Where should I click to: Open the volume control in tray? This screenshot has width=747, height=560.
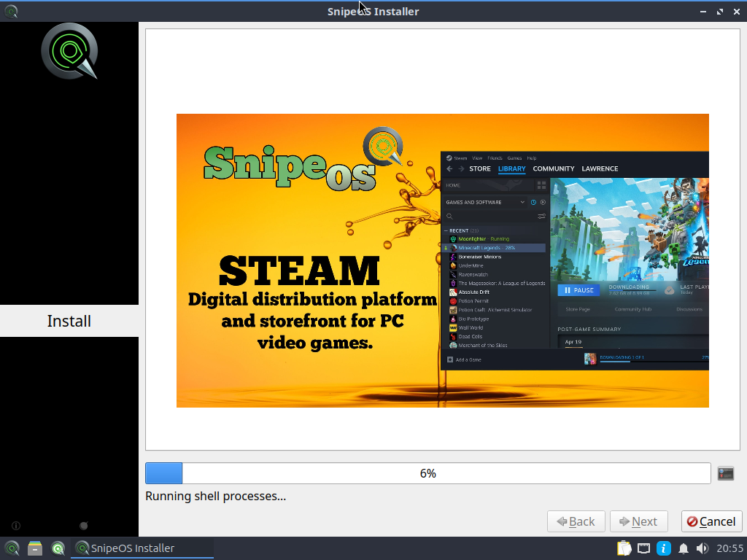click(702, 548)
